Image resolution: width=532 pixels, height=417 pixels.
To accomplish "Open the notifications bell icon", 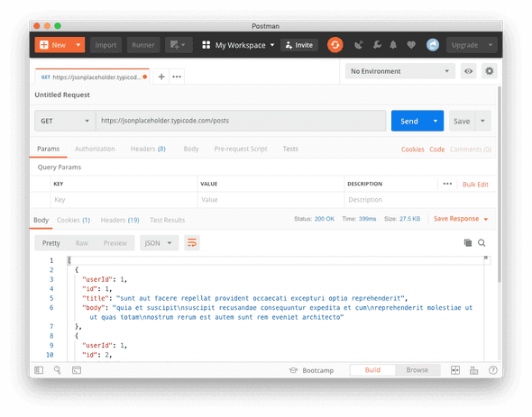I will tap(393, 45).
